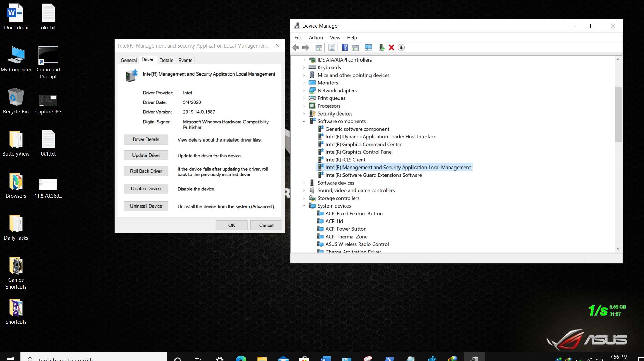Open the Daily Tasks folder
Image resolution: width=644 pixels, height=361 pixels.
[x=16, y=227]
